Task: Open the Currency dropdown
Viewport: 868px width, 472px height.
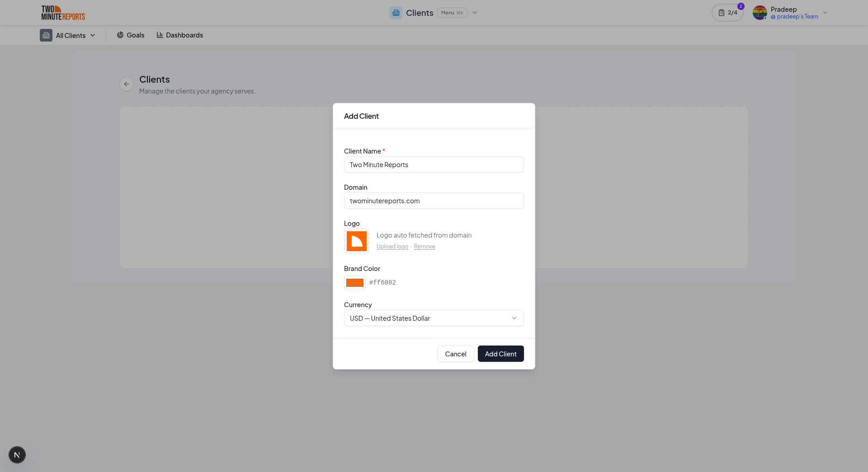Action: [434, 318]
